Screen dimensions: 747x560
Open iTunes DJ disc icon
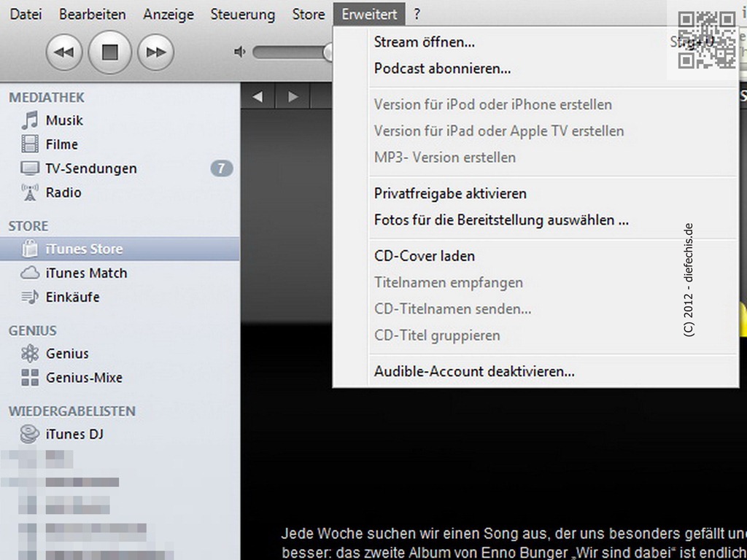pos(30,434)
